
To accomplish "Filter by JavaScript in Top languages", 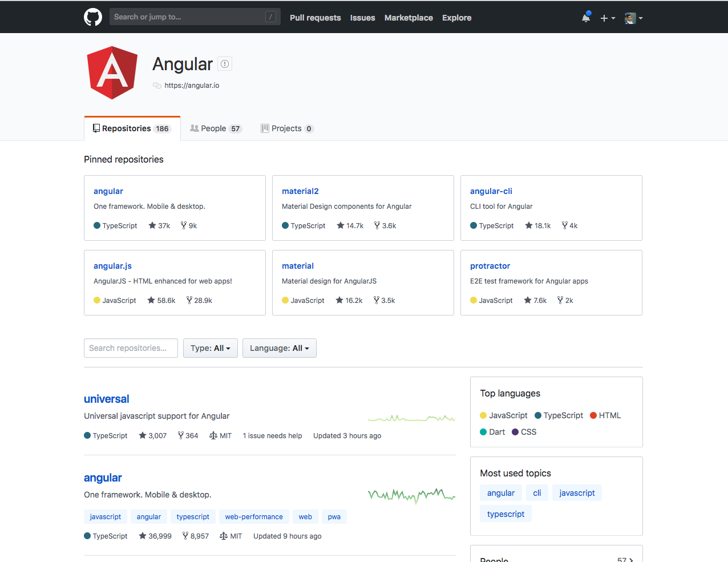I will [x=504, y=415].
